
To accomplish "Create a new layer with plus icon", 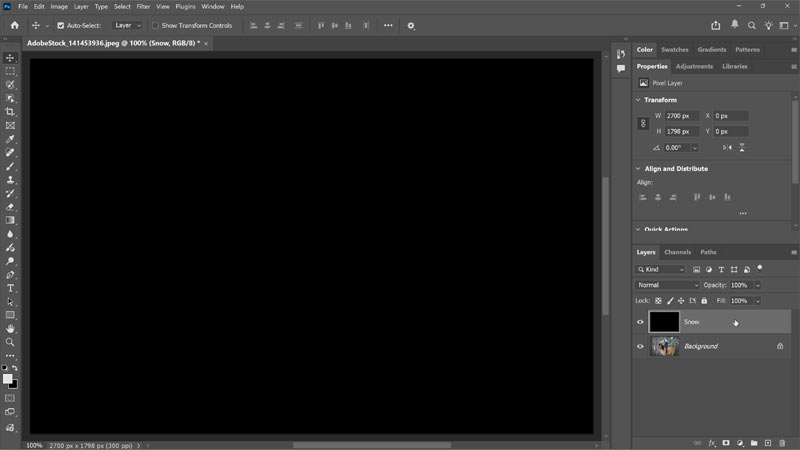I will pyautogui.click(x=768, y=443).
